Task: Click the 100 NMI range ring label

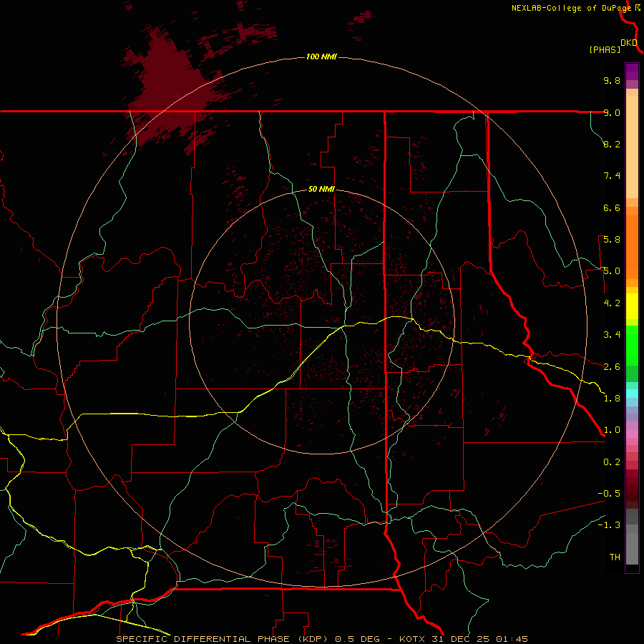Action: [x=321, y=57]
